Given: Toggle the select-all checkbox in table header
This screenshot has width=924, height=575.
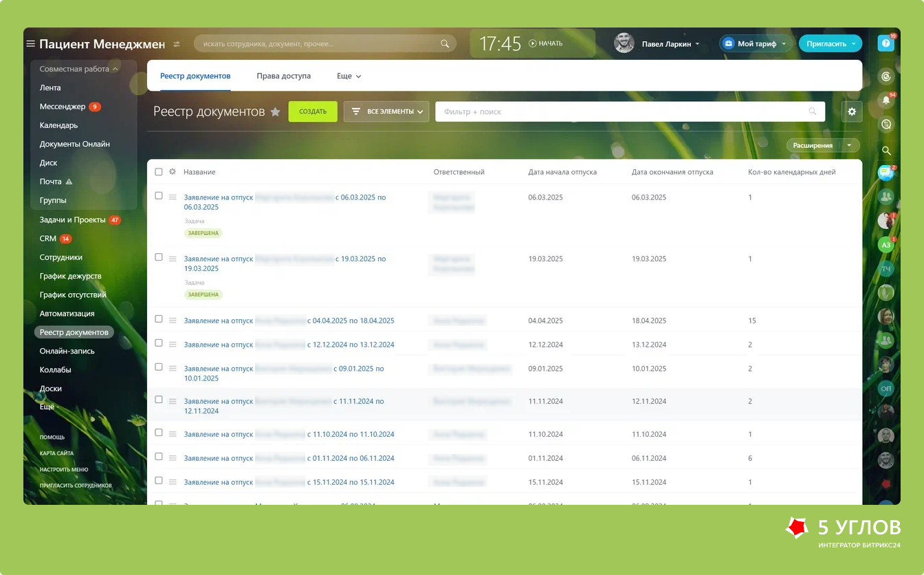Looking at the screenshot, I should pyautogui.click(x=159, y=172).
